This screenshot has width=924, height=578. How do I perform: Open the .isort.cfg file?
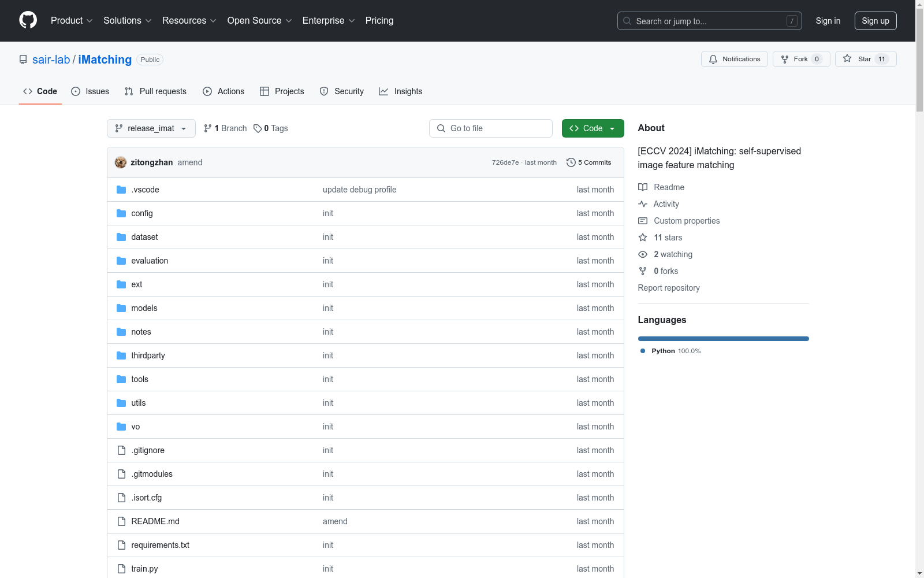(x=147, y=498)
